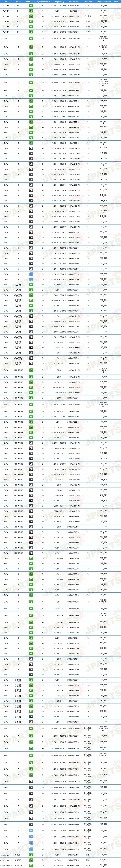This screenshot has width=121, height=868.
Task: Select the WRAITH model cell
Action: click(18, 865)
